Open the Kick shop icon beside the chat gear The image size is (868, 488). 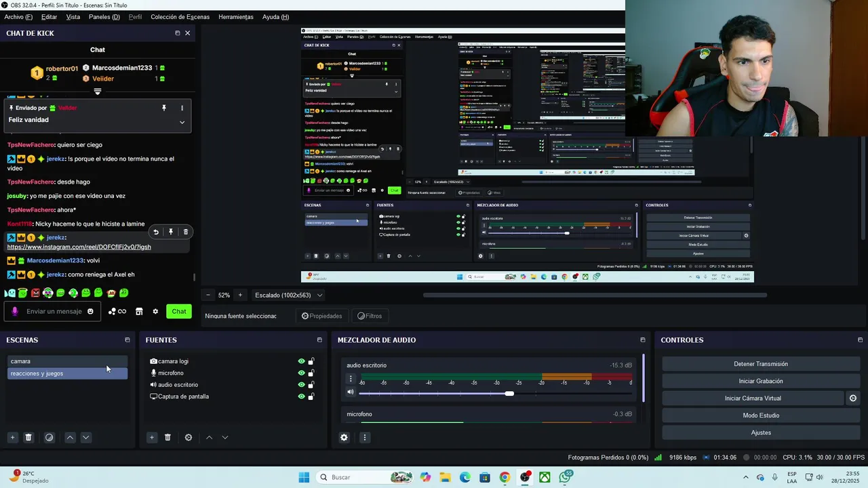click(x=139, y=311)
